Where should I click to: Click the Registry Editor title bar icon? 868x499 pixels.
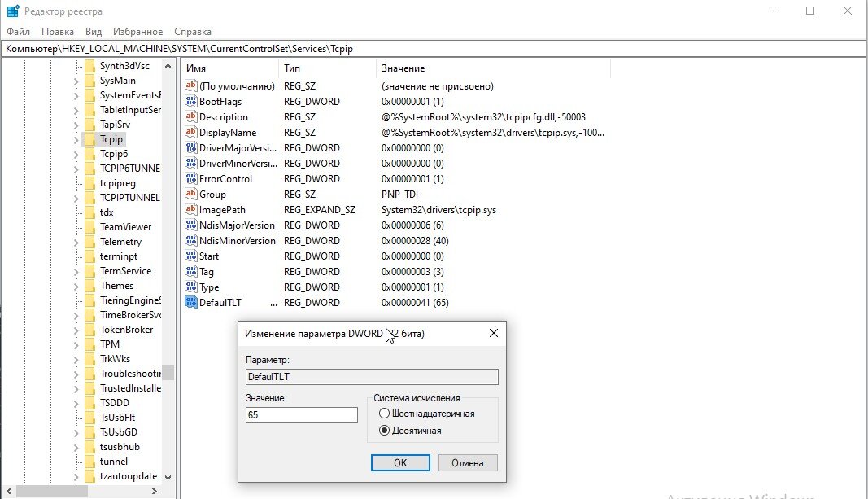coord(13,11)
